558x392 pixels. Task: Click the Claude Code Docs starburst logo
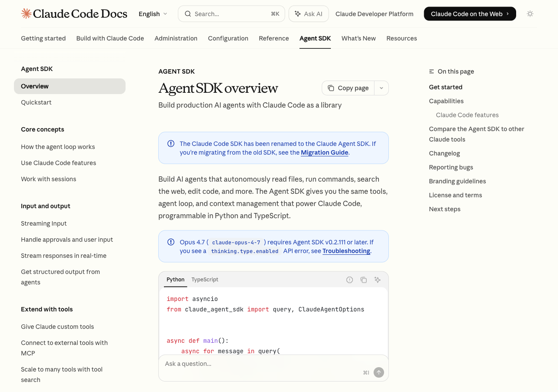(x=26, y=14)
